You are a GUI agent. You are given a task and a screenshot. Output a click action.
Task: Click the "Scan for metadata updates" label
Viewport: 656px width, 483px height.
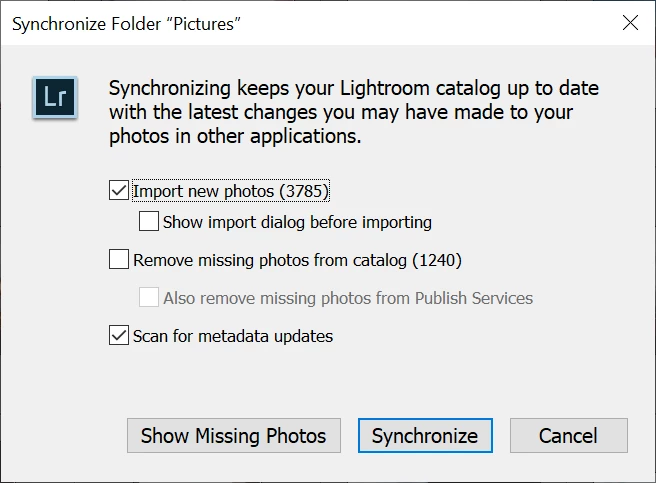[233, 336]
